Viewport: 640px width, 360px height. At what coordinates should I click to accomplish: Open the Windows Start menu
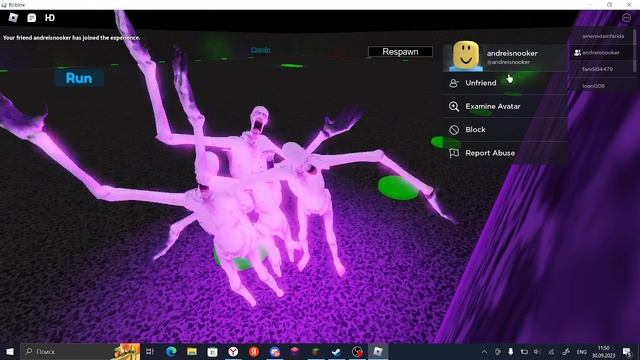(9, 351)
